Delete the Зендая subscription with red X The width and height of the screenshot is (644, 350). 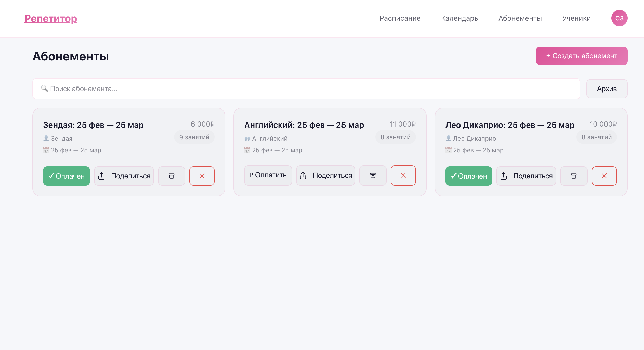[x=202, y=176]
